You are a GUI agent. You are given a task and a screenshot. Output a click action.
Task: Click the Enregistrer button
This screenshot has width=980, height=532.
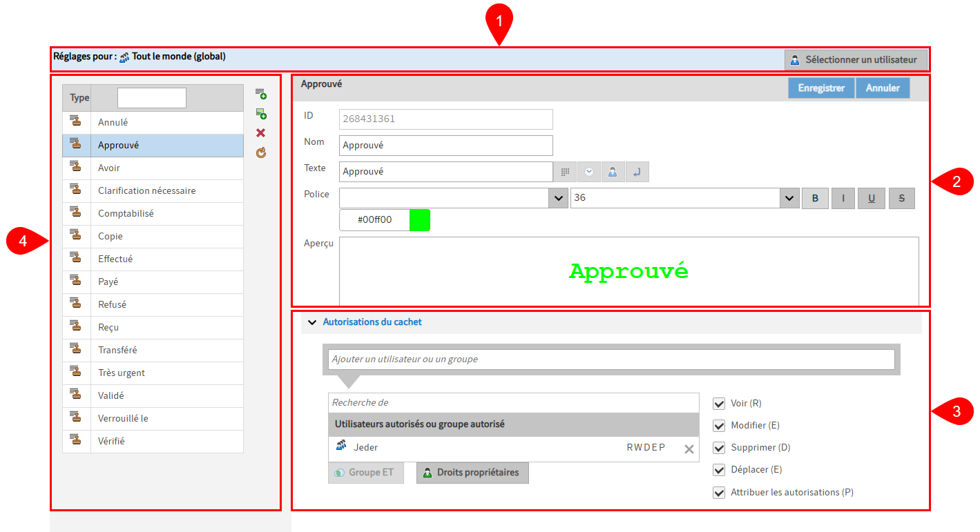tap(821, 88)
